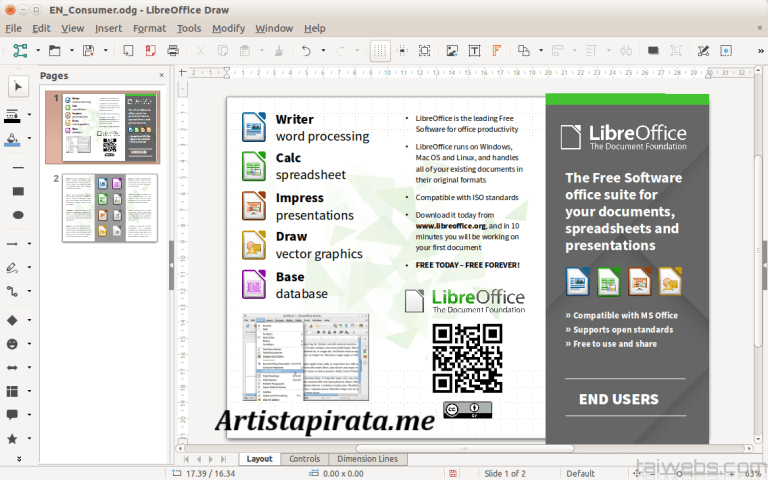Insert an image using the Image icon
The height and width of the screenshot is (480, 768).
pos(452,50)
